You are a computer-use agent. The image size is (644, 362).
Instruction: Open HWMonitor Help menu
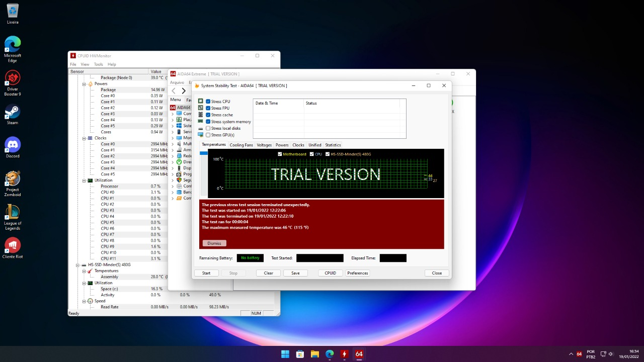point(112,64)
